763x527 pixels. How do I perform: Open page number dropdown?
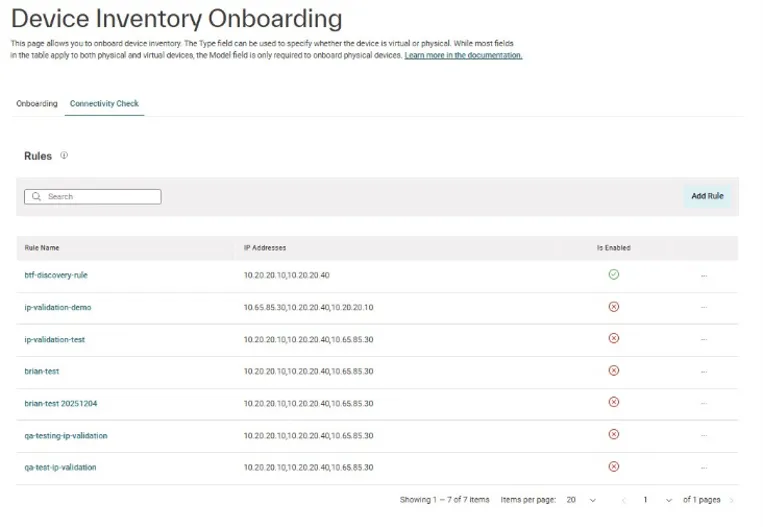click(657, 500)
